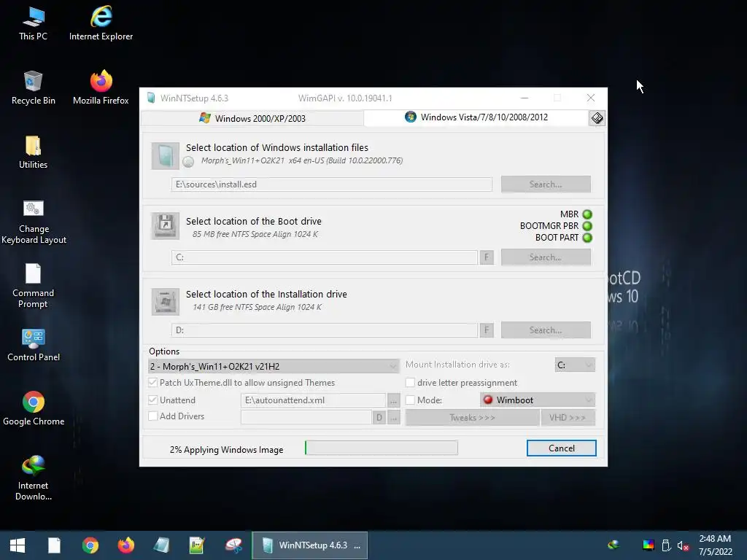Click the MBR green status indicator
This screenshot has height=560, width=747.
tap(587, 214)
